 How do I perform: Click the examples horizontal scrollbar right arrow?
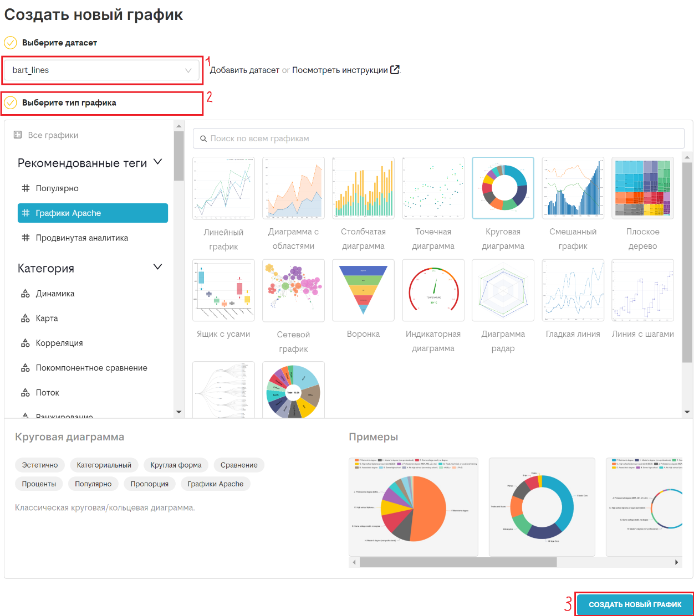pyautogui.click(x=677, y=562)
